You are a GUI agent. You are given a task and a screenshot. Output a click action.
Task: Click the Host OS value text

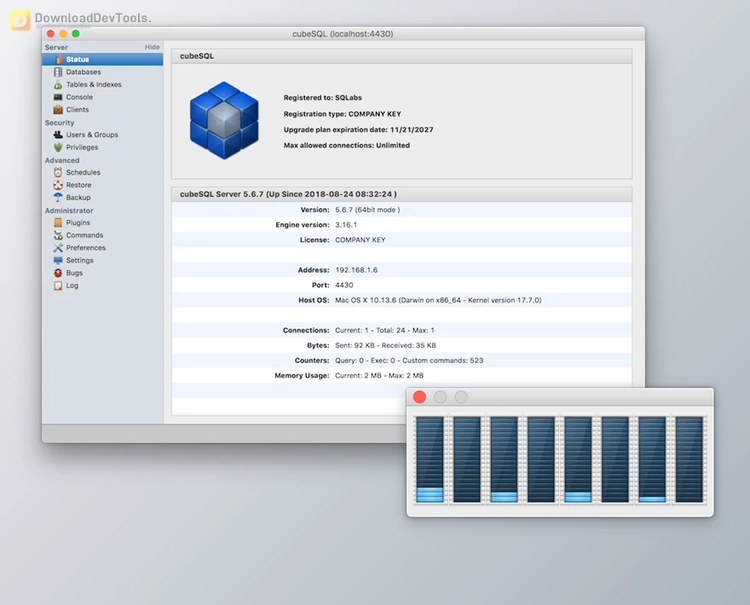tap(438, 300)
